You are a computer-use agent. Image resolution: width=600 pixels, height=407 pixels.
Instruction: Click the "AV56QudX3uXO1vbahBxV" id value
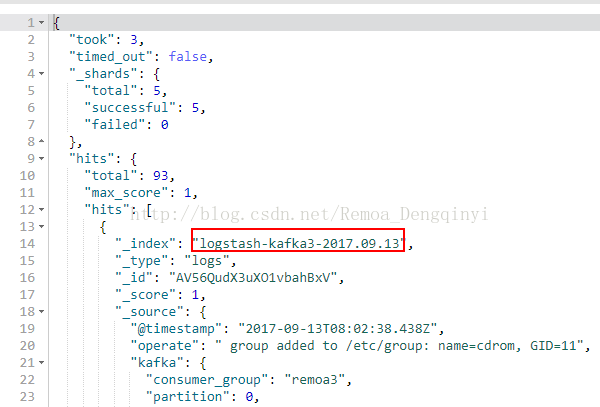[x=253, y=277]
